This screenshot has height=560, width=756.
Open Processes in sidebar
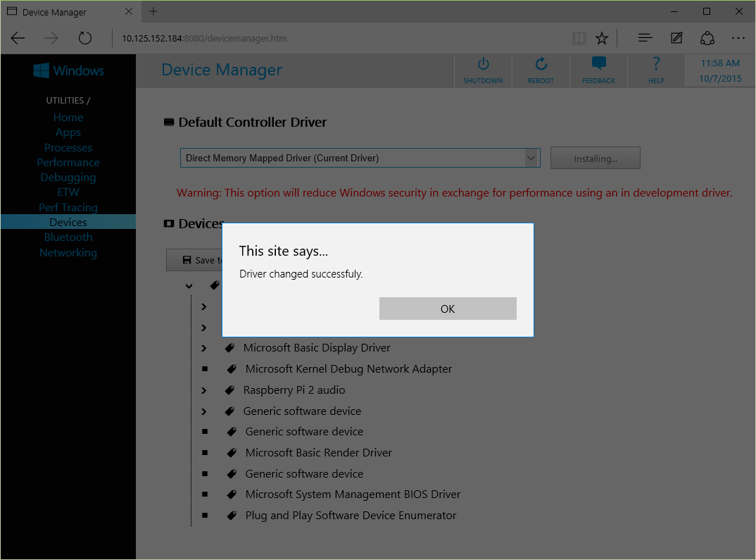[68, 148]
